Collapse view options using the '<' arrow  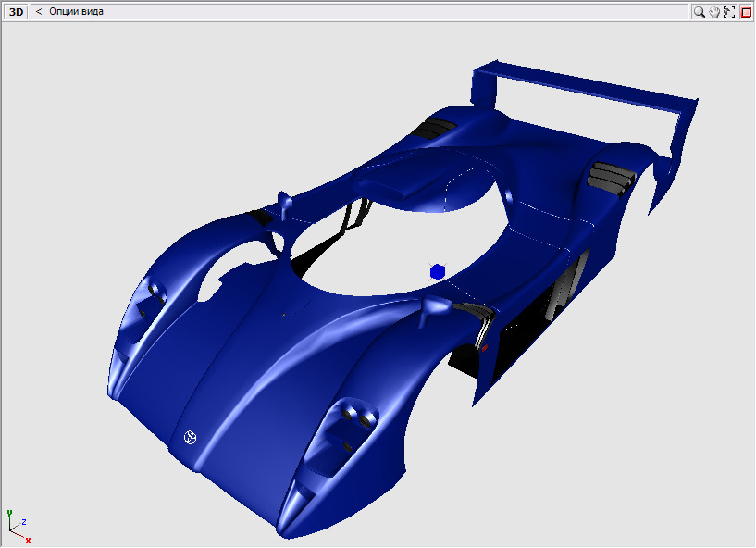coord(39,12)
